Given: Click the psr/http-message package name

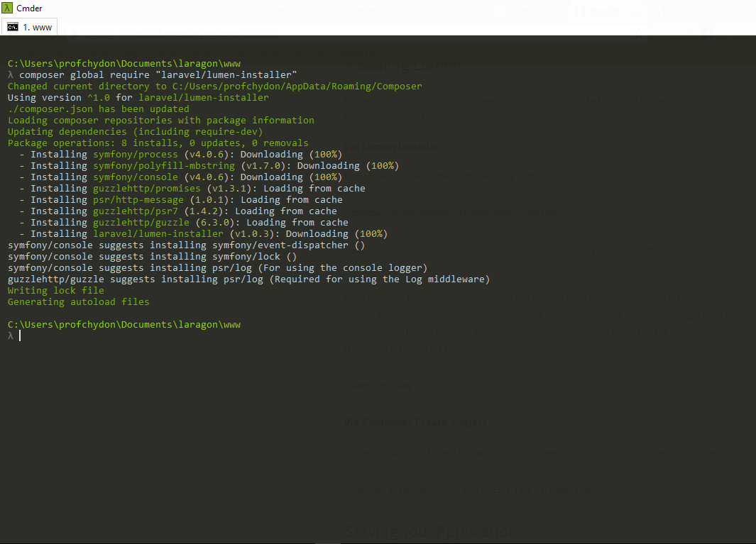Looking at the screenshot, I should click(138, 199).
